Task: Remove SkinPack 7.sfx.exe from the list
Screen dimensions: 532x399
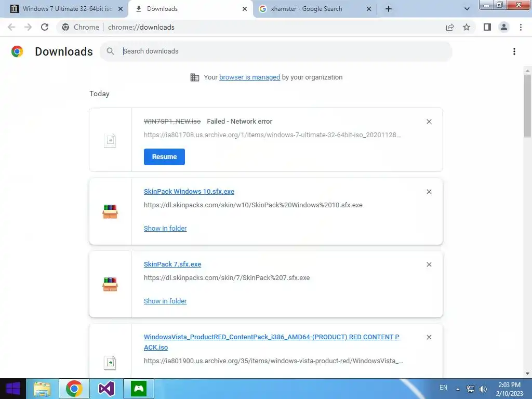Action: [429, 264]
